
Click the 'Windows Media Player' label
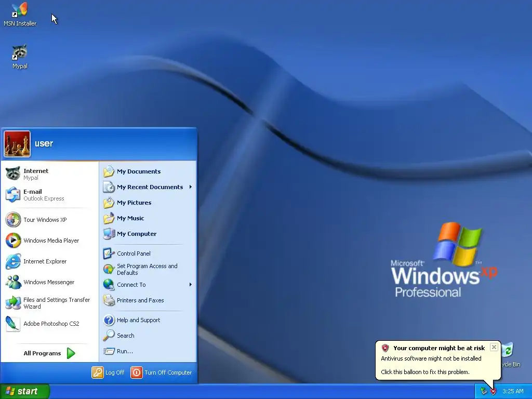point(51,241)
